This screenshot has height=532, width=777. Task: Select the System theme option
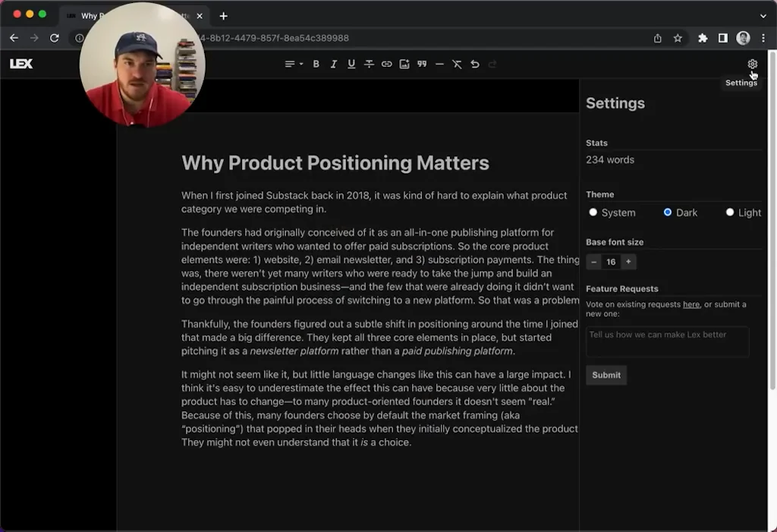coord(593,212)
